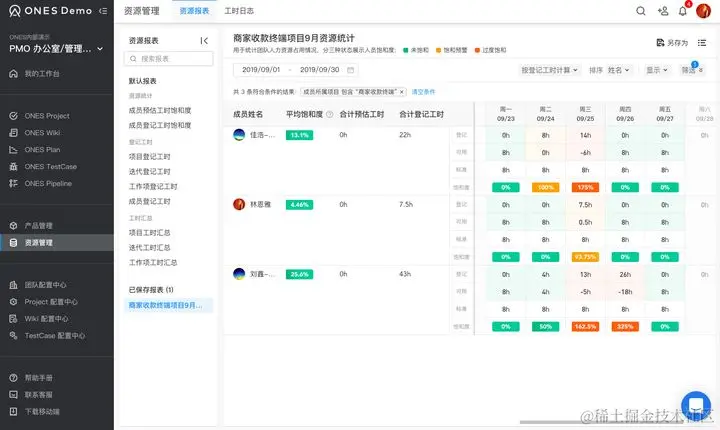The width and height of the screenshot is (720, 430).
Task: Expand the 筛选 filter panel
Action: coord(692,70)
